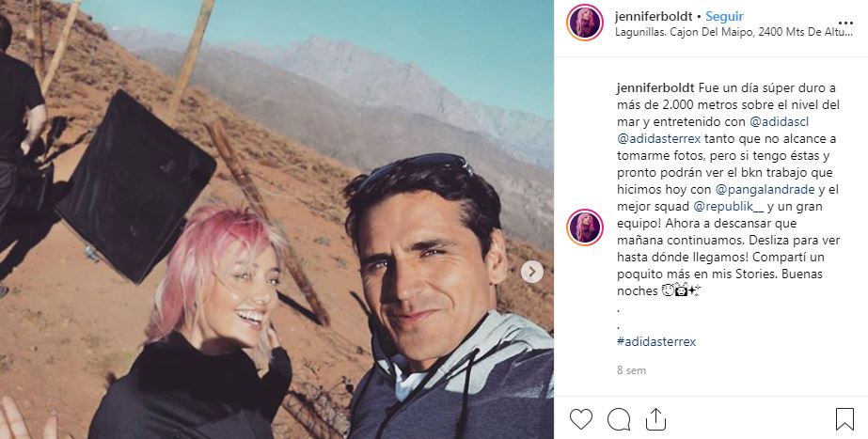868x439 pixels.
Task: Open the Lagunillas Cajon Del Maipo location
Action: click(x=734, y=32)
